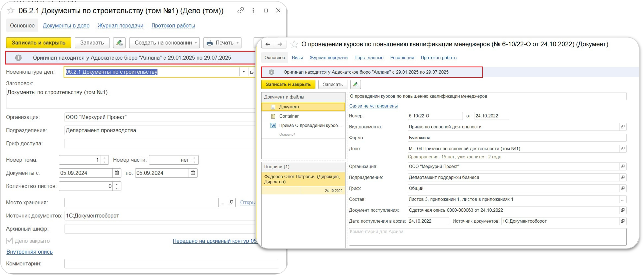Open the Визы tab
Viewport: 644px width, 275px height.
click(x=297, y=58)
